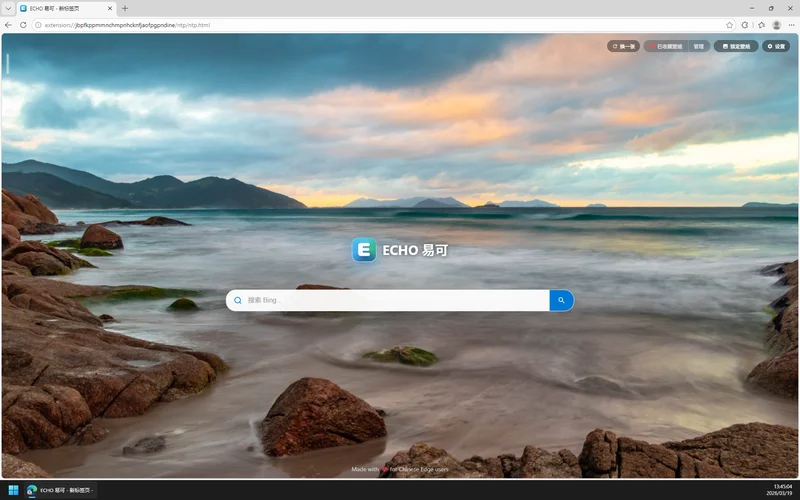
Task: Select the ECHO 易可 新标签页 tab
Action: click(x=60, y=8)
